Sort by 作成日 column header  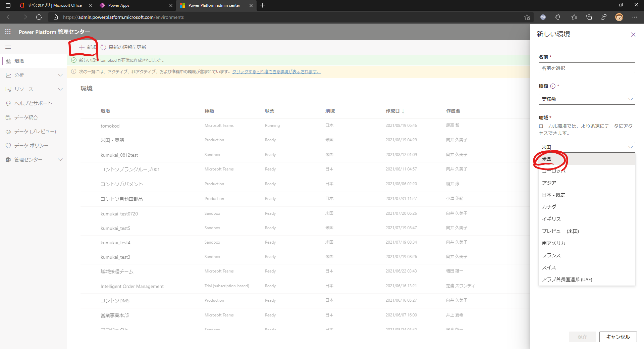[395, 111]
